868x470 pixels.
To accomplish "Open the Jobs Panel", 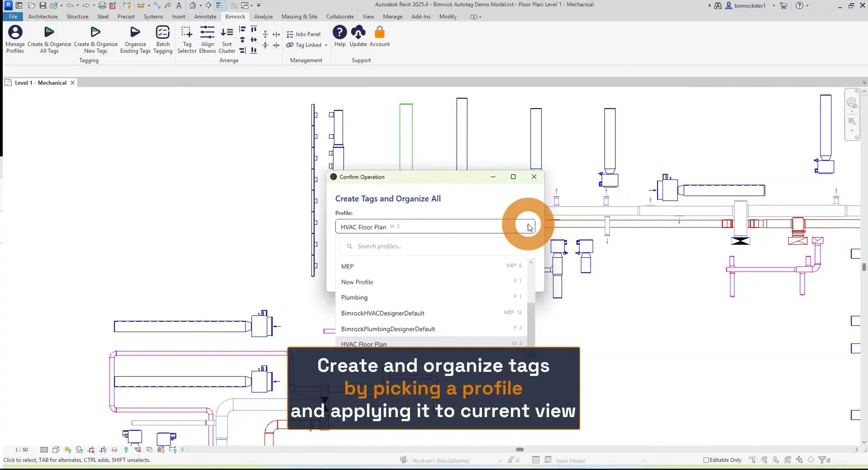I will (303, 34).
